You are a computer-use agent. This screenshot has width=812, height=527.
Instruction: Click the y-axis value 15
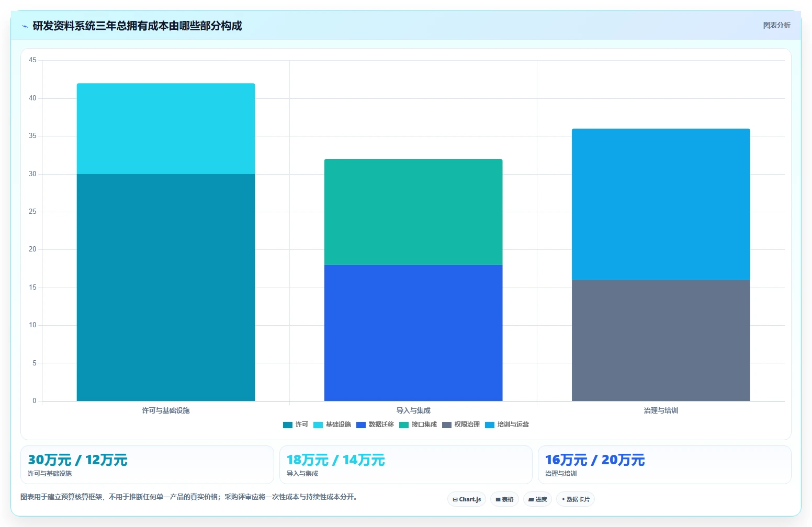[x=32, y=288]
